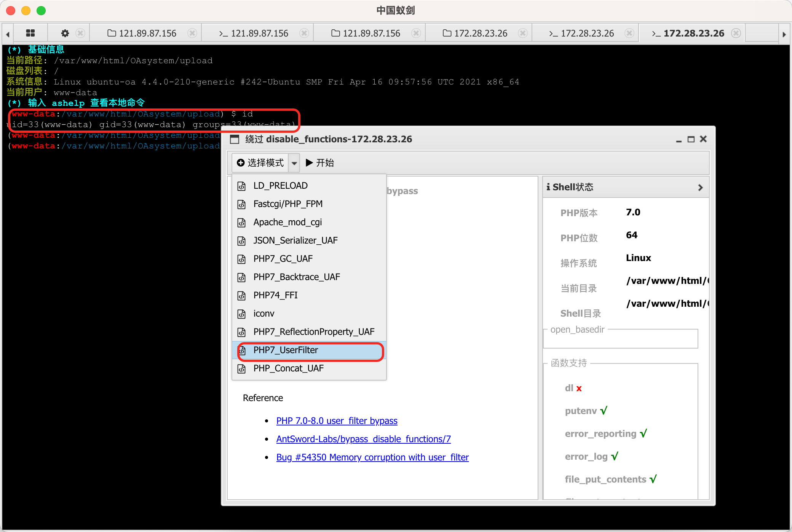Open Bug #54350 Memory corruption link
Screen dimensions: 792x532
pyautogui.click(x=372, y=457)
